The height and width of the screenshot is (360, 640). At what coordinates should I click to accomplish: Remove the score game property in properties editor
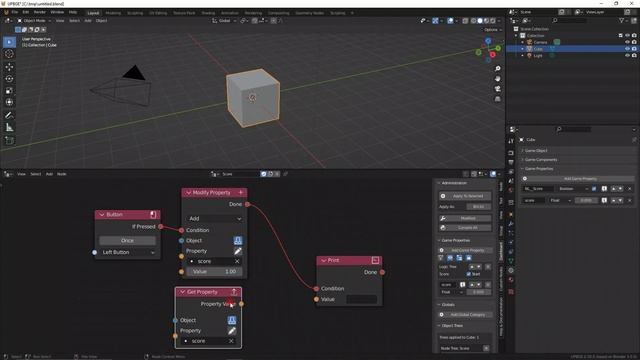click(x=630, y=200)
